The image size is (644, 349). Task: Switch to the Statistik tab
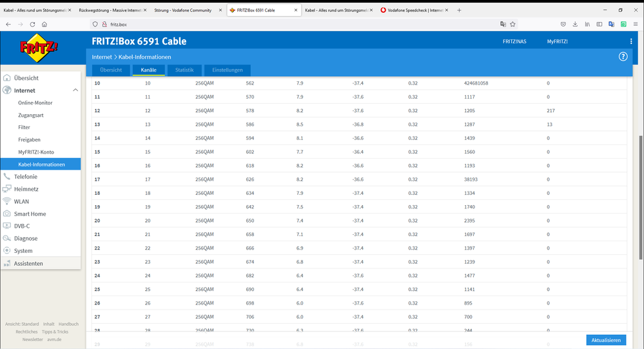point(184,70)
